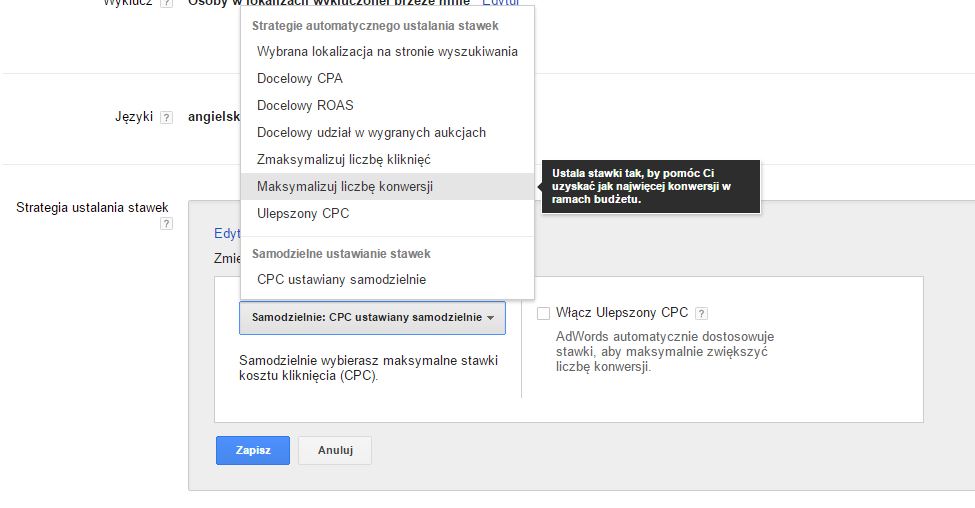Click the Języki label text
Viewport: 975px width, 508px height.
[x=134, y=117]
